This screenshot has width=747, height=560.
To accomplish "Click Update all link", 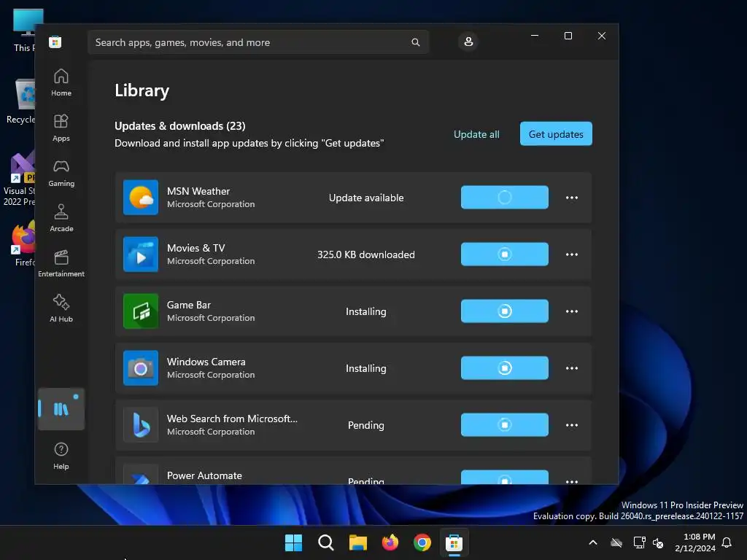I will [x=476, y=134].
